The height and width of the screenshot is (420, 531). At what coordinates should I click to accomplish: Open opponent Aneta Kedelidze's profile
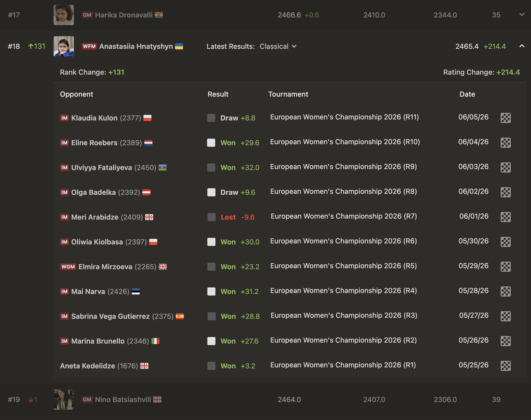tap(88, 366)
